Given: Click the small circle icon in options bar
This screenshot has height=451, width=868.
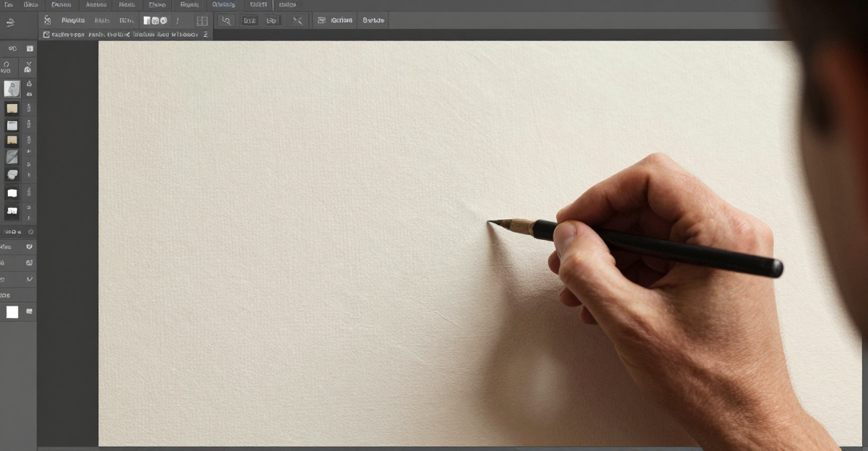Looking at the screenshot, I should point(163,21).
